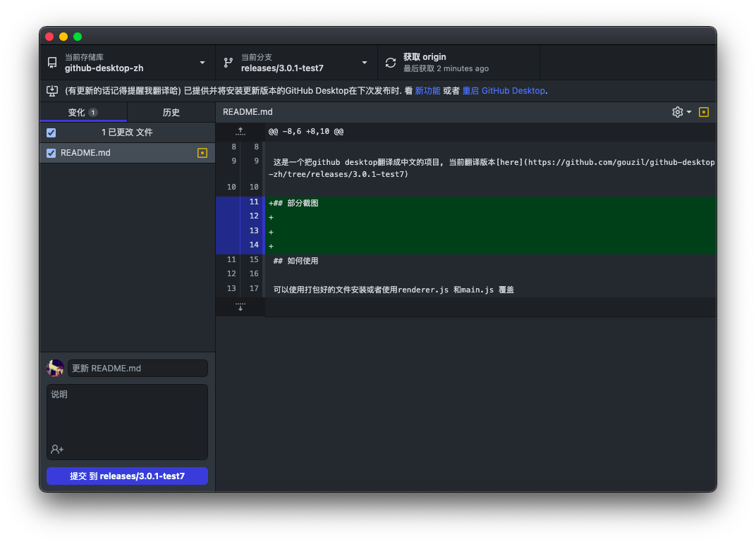The image size is (756, 544).
Task: Open the 新功能 link
Action: 427,91
